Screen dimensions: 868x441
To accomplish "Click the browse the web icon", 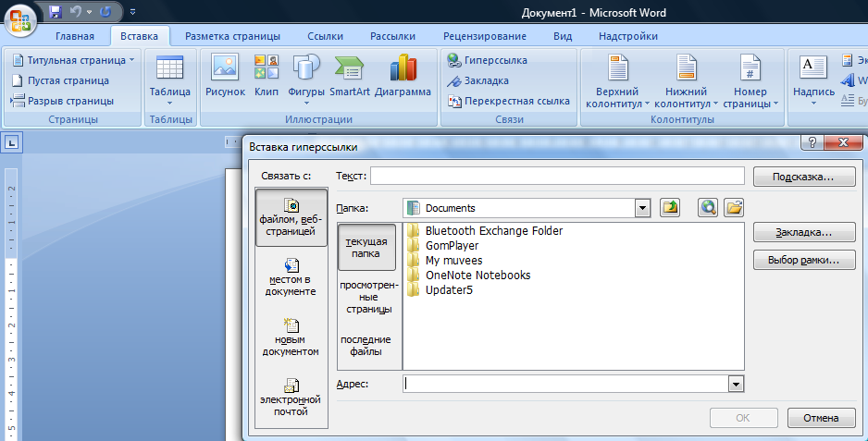I will coord(708,208).
